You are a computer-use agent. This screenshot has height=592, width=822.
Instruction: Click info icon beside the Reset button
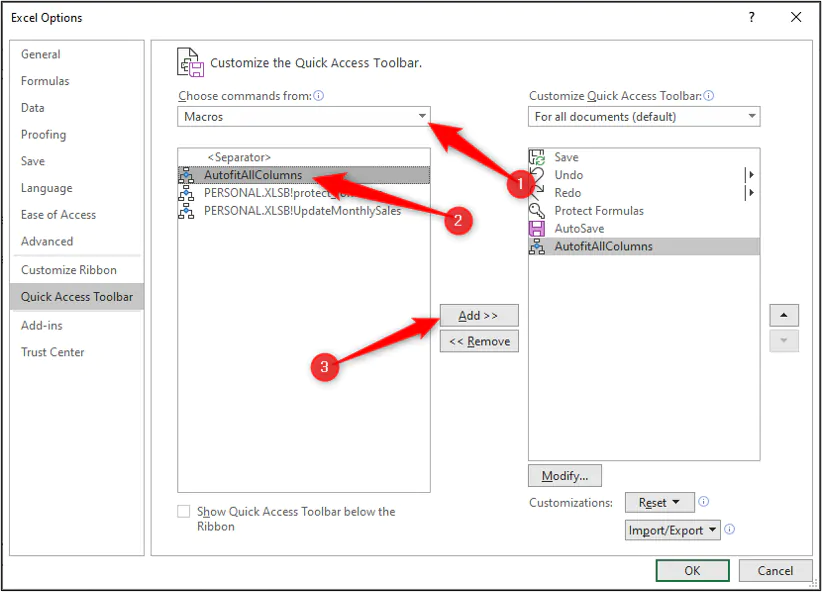click(704, 501)
